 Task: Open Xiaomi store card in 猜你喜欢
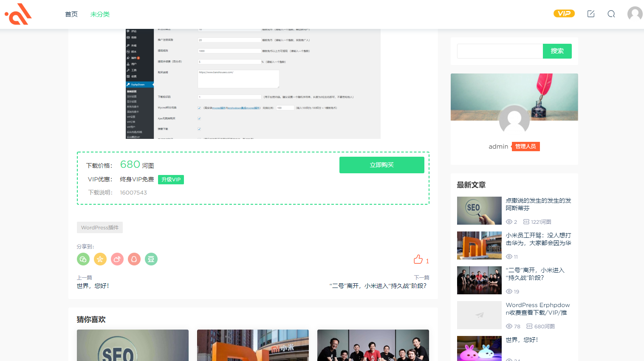[x=253, y=345]
